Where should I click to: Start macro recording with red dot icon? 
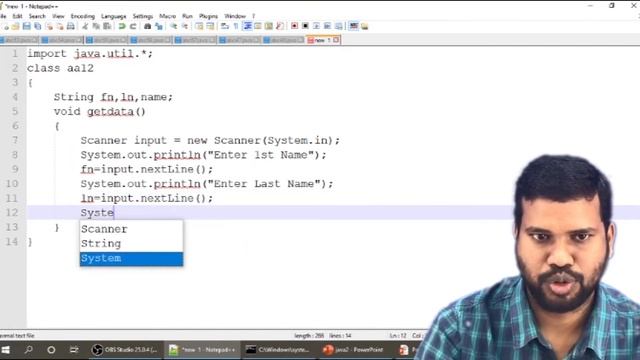(x=294, y=27)
